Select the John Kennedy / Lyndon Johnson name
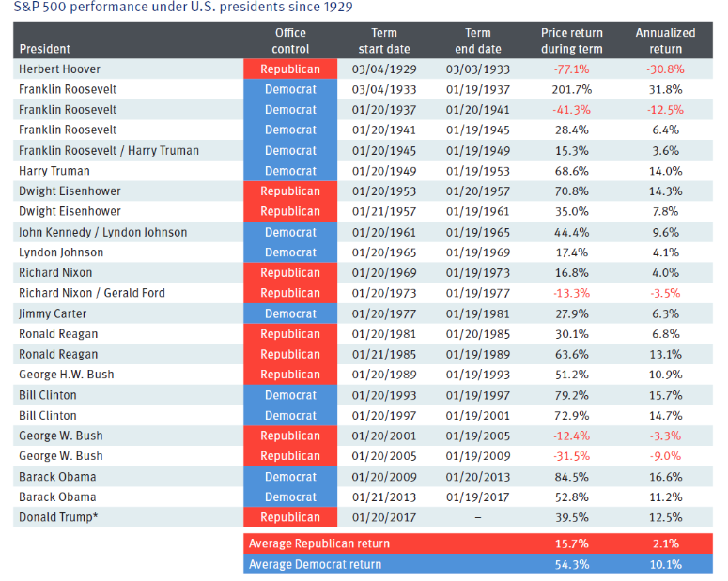 pyautogui.click(x=103, y=232)
